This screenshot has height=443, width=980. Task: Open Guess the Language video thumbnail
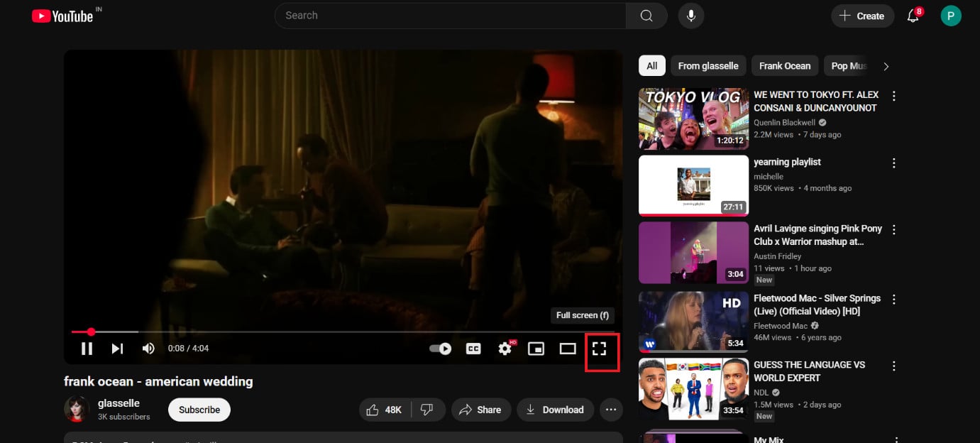[x=693, y=388]
